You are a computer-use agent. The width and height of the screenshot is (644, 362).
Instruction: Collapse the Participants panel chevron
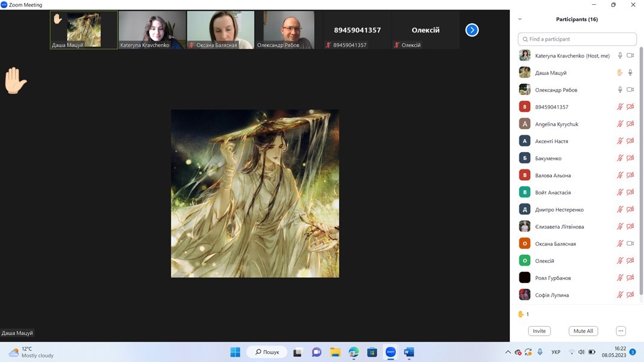[x=519, y=19]
